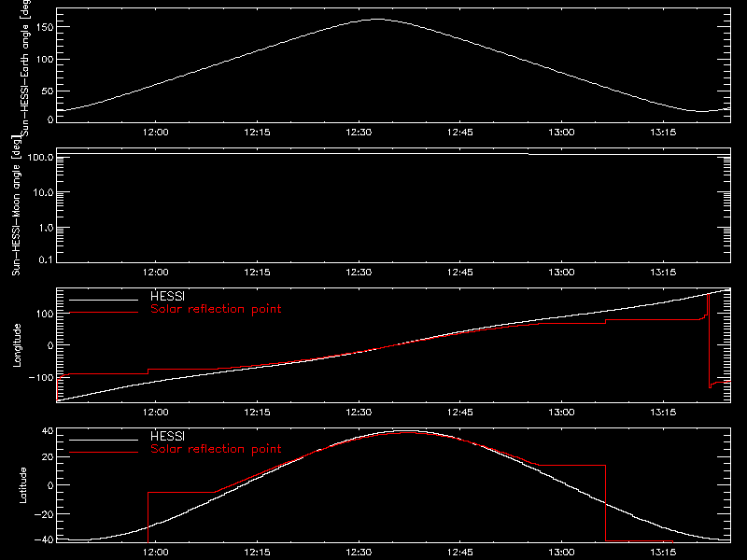The width and height of the screenshot is (747, 560).
Task: Click 12:45 time label under Latitude plot
Action: [x=459, y=552]
